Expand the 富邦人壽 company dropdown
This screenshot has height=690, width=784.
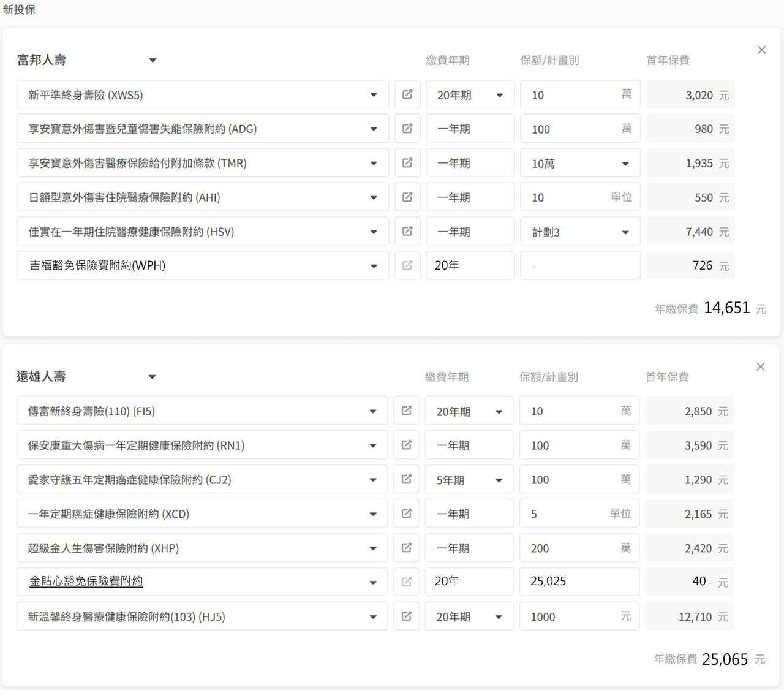(153, 60)
